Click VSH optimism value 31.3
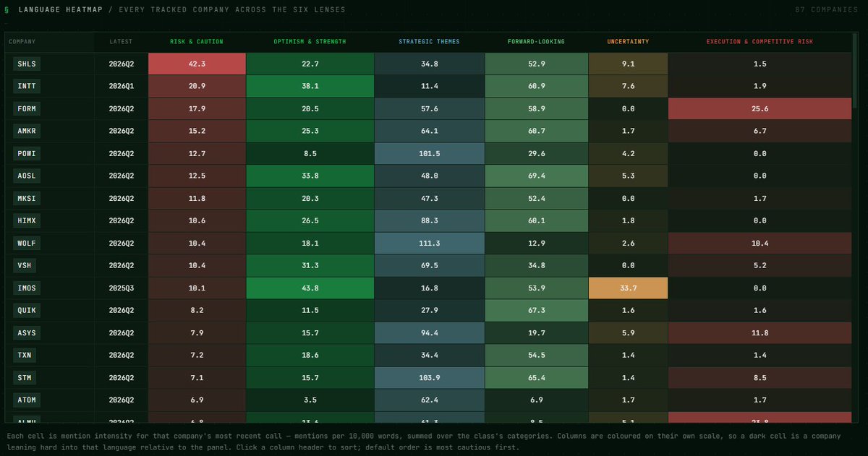The height and width of the screenshot is (456, 868). coord(310,266)
